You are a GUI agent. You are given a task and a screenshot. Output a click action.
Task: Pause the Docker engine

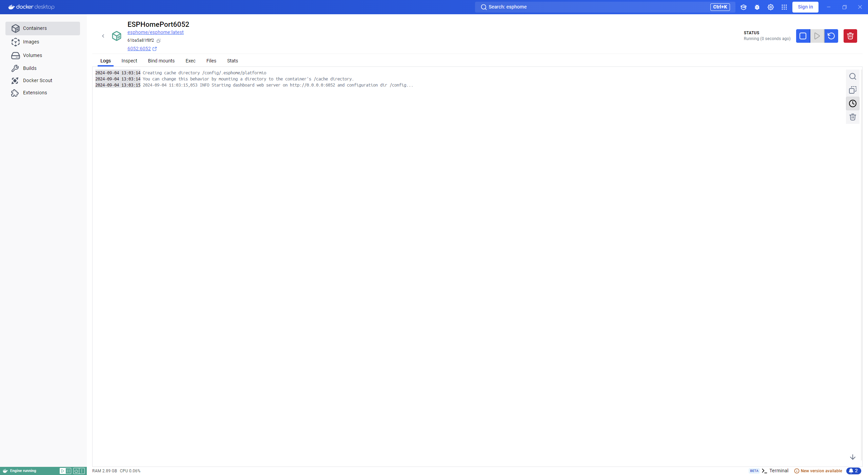tap(68, 471)
